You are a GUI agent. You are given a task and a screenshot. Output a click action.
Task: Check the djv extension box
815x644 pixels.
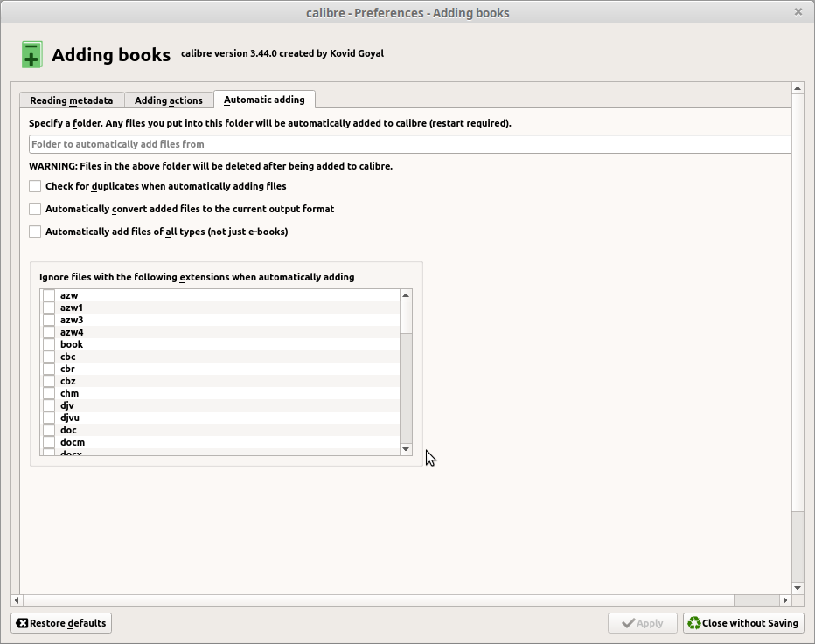coord(49,405)
